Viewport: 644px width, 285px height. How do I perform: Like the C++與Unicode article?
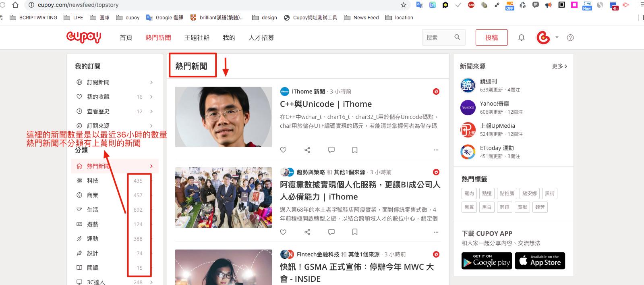coord(283,150)
